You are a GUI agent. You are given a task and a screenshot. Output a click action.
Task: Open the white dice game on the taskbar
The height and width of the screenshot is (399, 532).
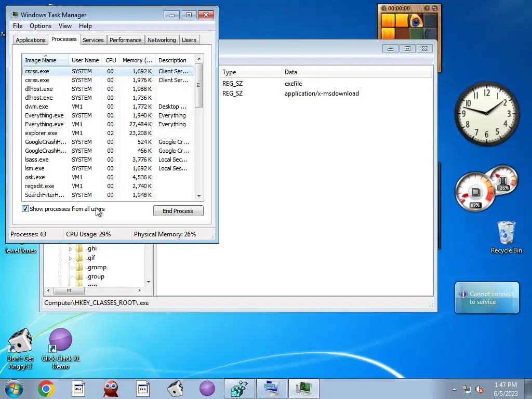click(175, 389)
